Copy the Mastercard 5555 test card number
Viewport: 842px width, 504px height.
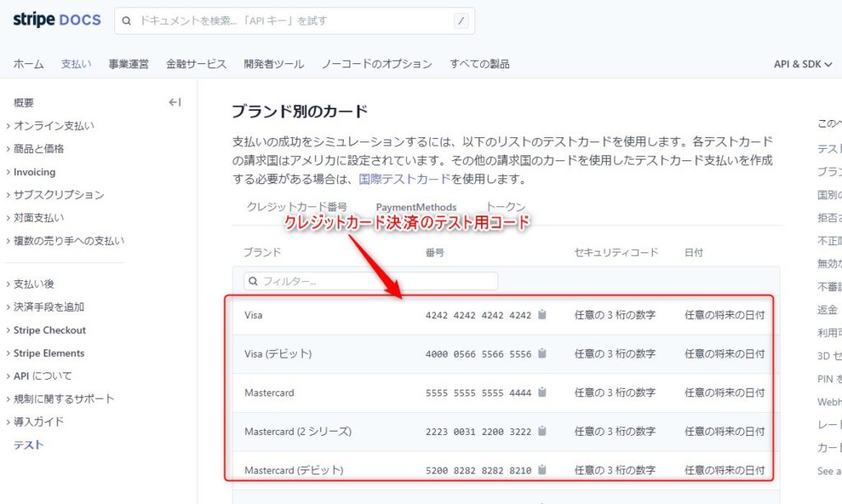point(543,393)
